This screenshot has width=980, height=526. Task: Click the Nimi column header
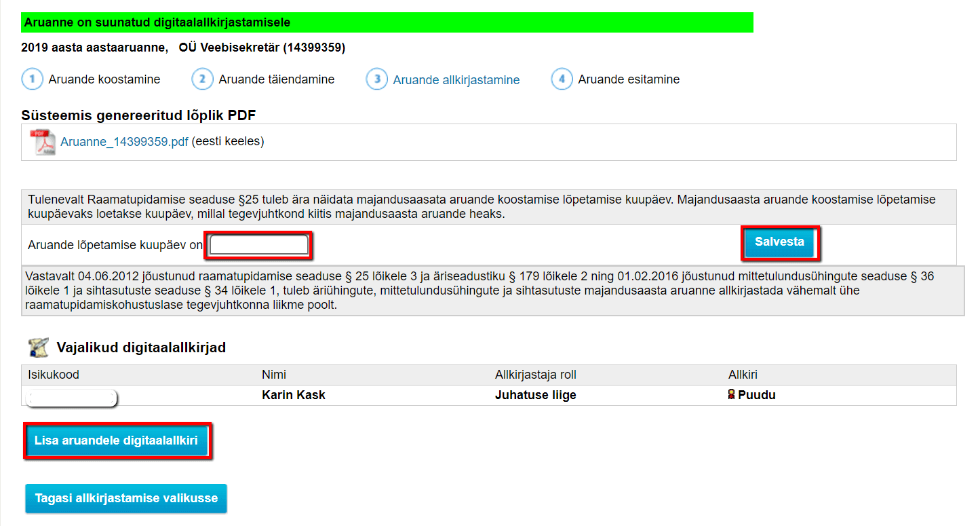coord(274,375)
